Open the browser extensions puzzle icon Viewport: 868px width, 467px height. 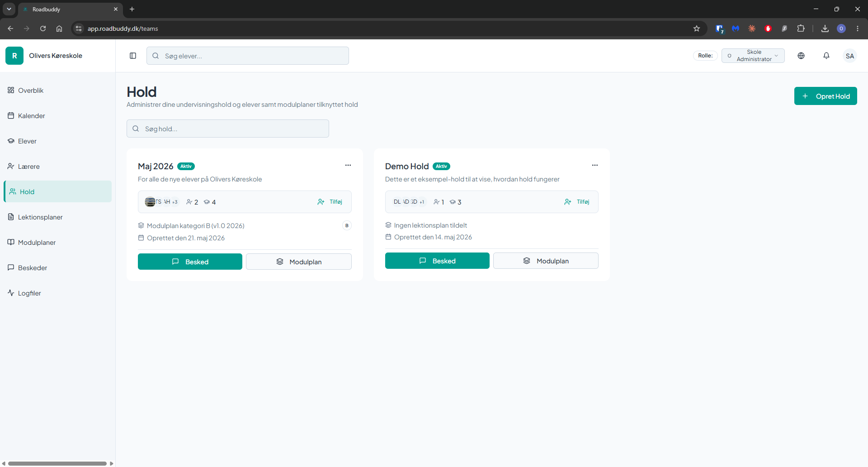801,29
